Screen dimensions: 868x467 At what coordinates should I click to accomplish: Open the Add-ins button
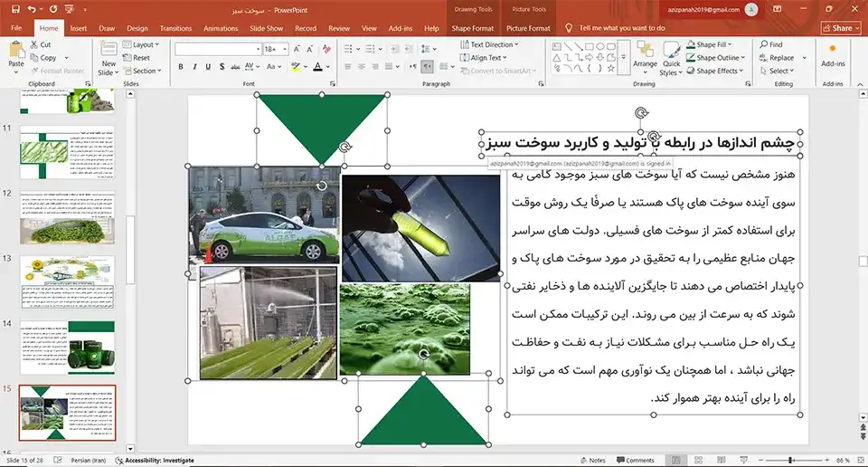pyautogui.click(x=833, y=55)
